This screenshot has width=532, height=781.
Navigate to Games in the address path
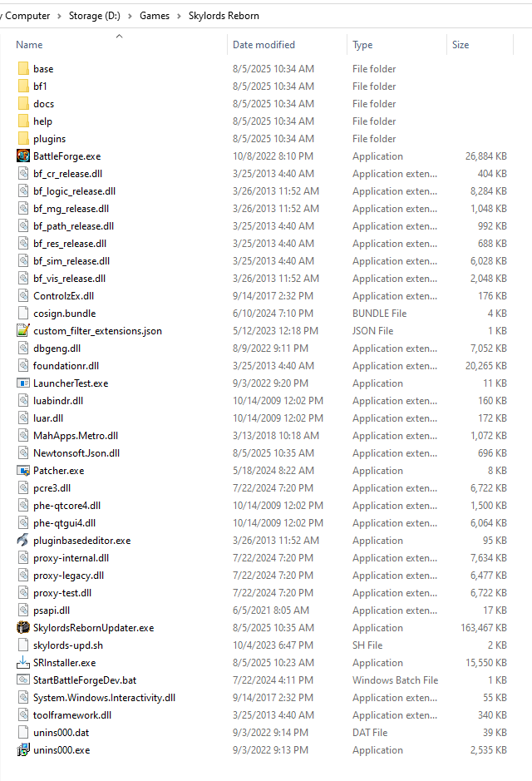click(x=155, y=16)
